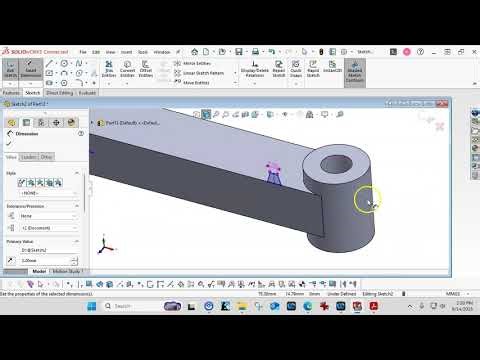Open the Windows Start menu
Image resolution: width=480 pixels, height=360 pixels.
(92, 306)
